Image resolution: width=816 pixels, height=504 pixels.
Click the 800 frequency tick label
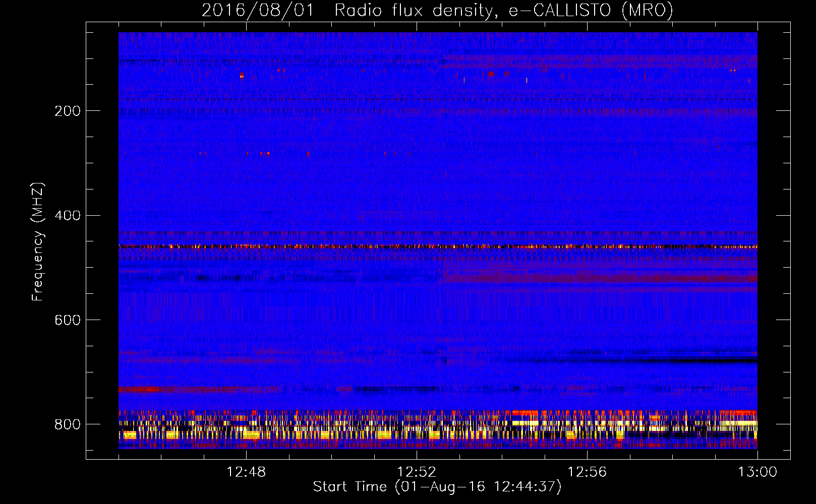[x=68, y=424]
